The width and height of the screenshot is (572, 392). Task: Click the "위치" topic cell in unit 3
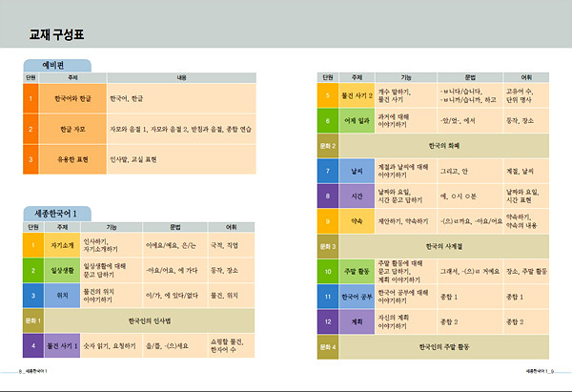coord(62,296)
